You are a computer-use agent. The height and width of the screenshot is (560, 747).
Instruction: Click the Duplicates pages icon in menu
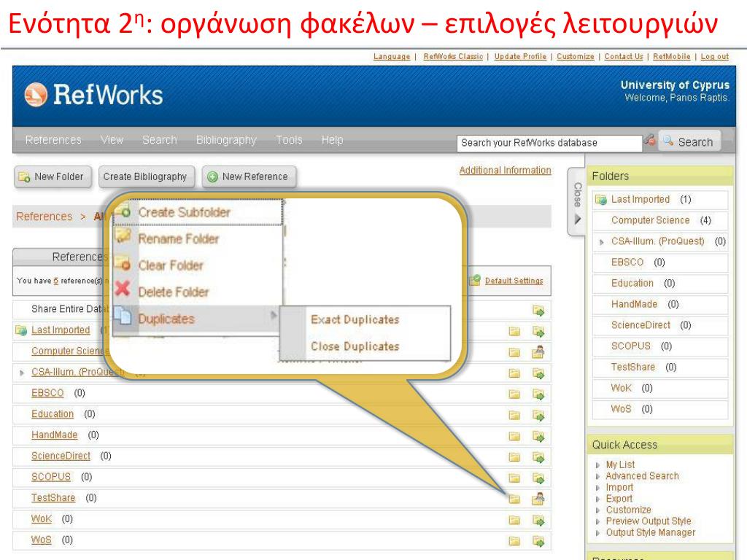point(123,315)
